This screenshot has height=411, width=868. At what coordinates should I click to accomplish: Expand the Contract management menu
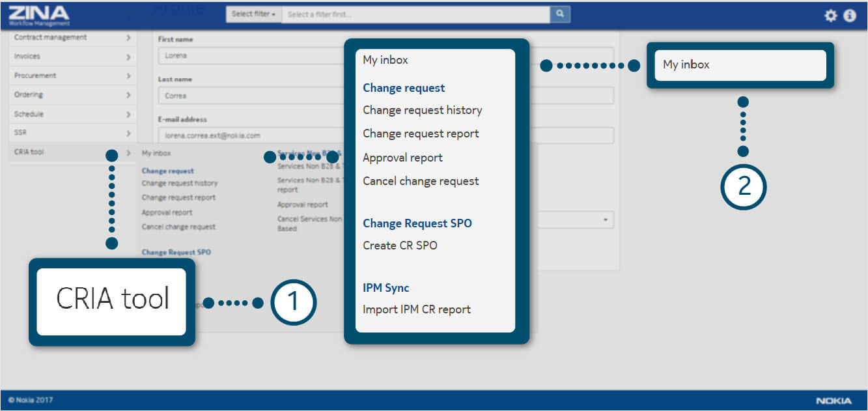tap(72, 38)
